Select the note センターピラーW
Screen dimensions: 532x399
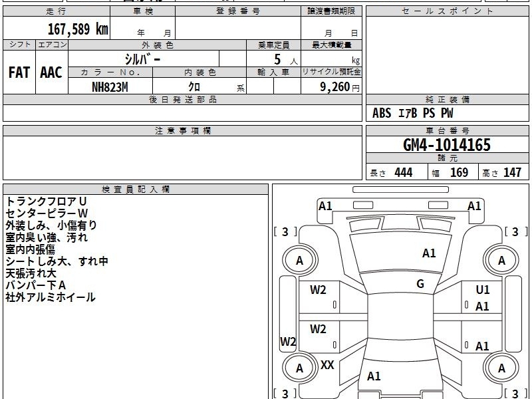click(x=47, y=213)
